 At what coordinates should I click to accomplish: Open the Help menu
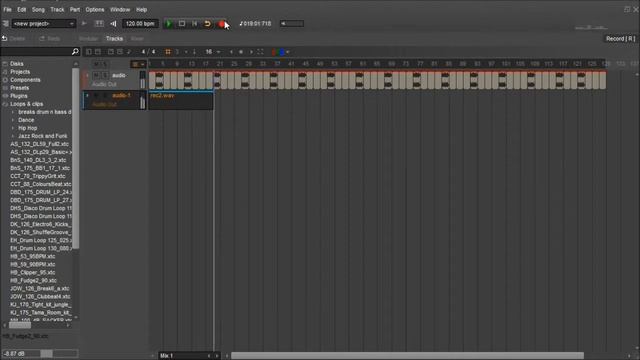[142, 9]
